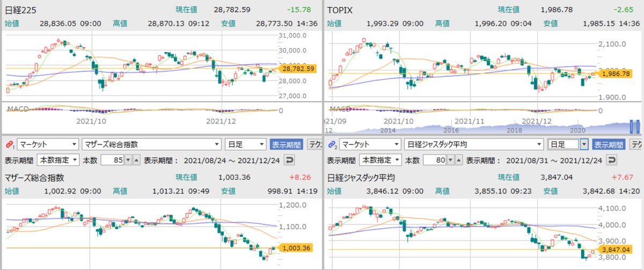The width and height of the screenshot is (644, 270).
Task: Click the 日経ジャスダック平均 chart title above the candles
Action: pos(361,178)
